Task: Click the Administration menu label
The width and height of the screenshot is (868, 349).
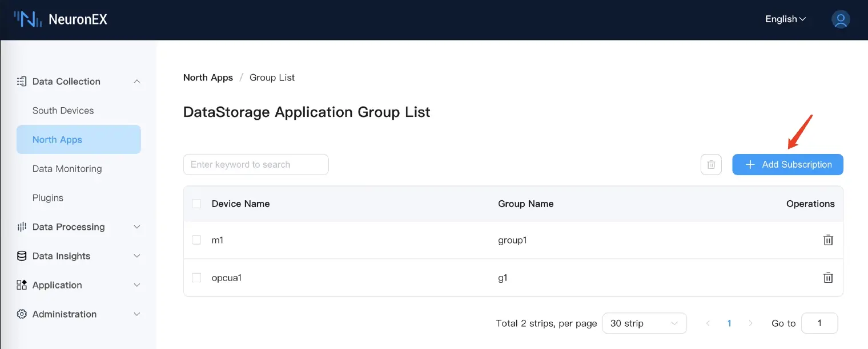Action: pos(65,314)
